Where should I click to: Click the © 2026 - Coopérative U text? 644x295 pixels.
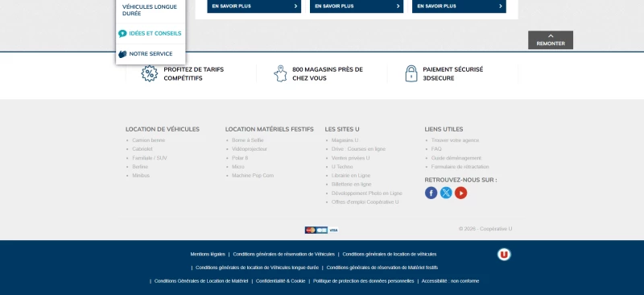485,229
